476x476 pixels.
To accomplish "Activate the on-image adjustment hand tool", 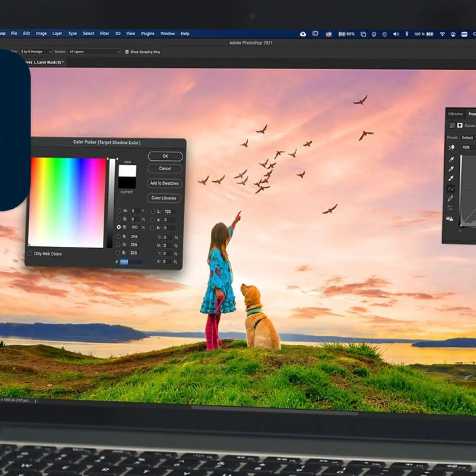I will [451, 147].
